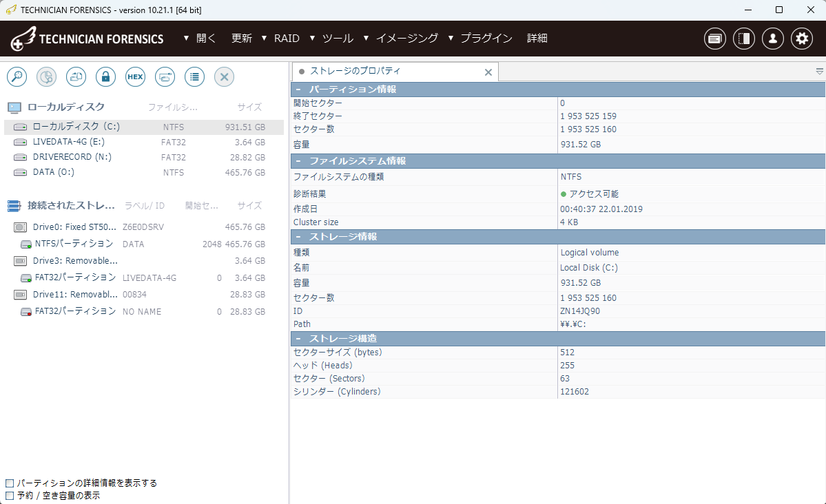Click the padlock decrypt storage icon
This screenshot has width=826, height=504.
[105, 77]
